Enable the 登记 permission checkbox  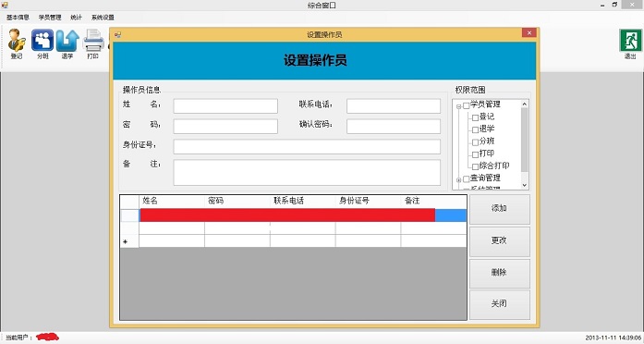tap(475, 118)
